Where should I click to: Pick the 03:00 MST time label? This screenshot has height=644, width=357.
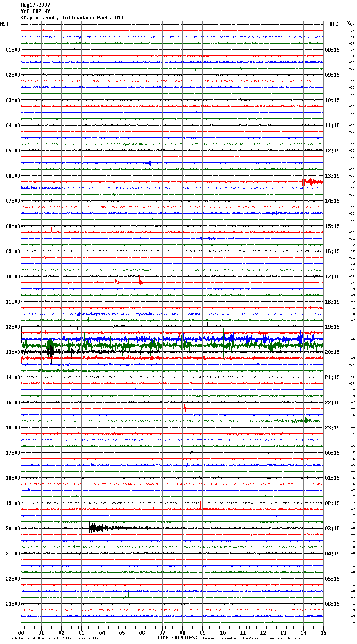[x=13, y=100]
